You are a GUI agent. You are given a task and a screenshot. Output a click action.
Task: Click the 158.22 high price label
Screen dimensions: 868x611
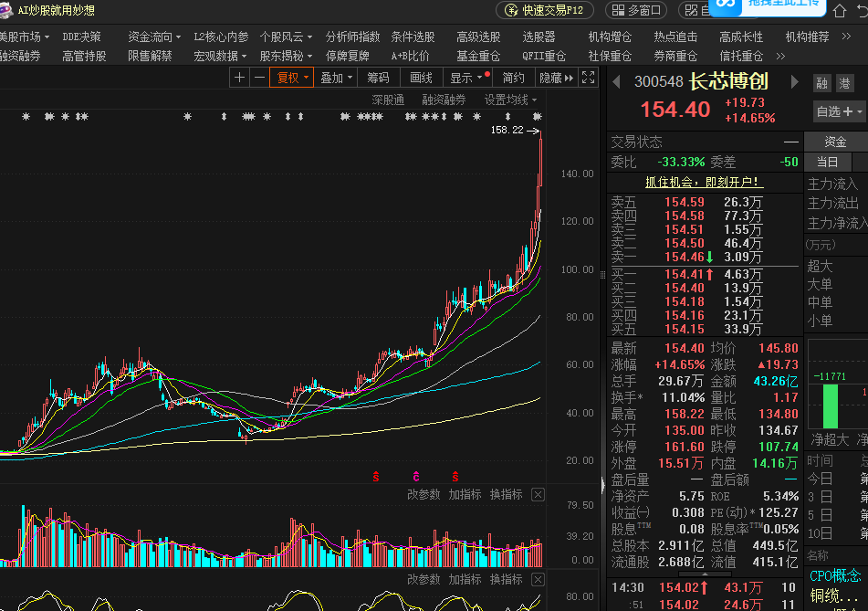click(x=507, y=131)
